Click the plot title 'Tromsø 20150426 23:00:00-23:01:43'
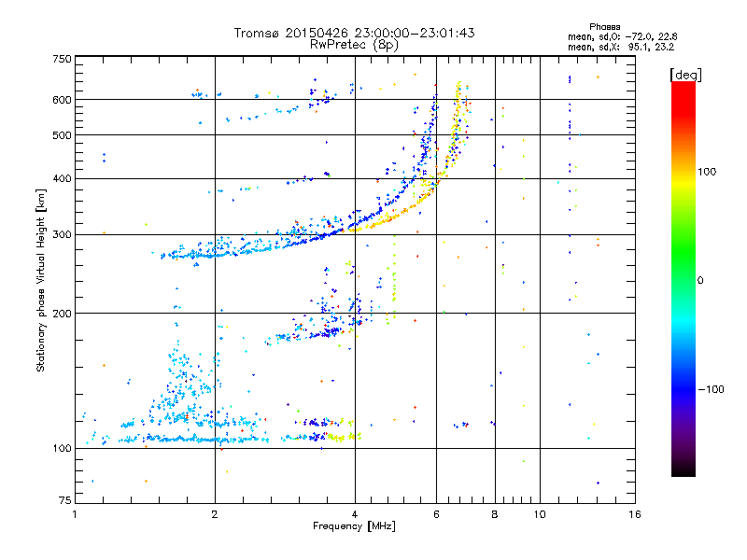 [x=354, y=33]
